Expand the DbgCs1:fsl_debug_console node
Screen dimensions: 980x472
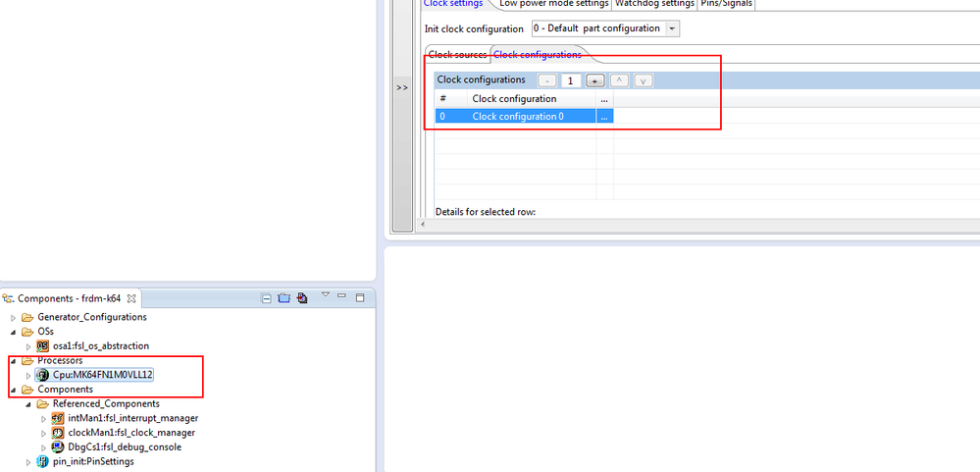pos(44,447)
